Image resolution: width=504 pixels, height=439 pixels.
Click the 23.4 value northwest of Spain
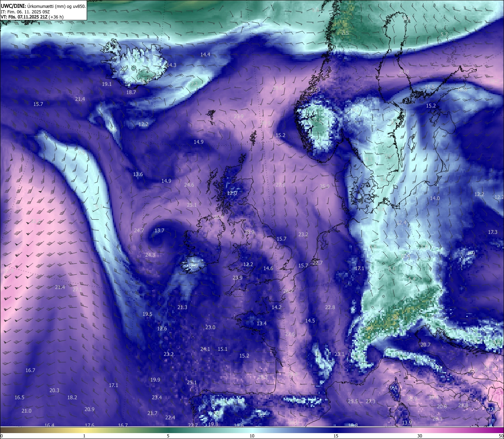(157, 397)
